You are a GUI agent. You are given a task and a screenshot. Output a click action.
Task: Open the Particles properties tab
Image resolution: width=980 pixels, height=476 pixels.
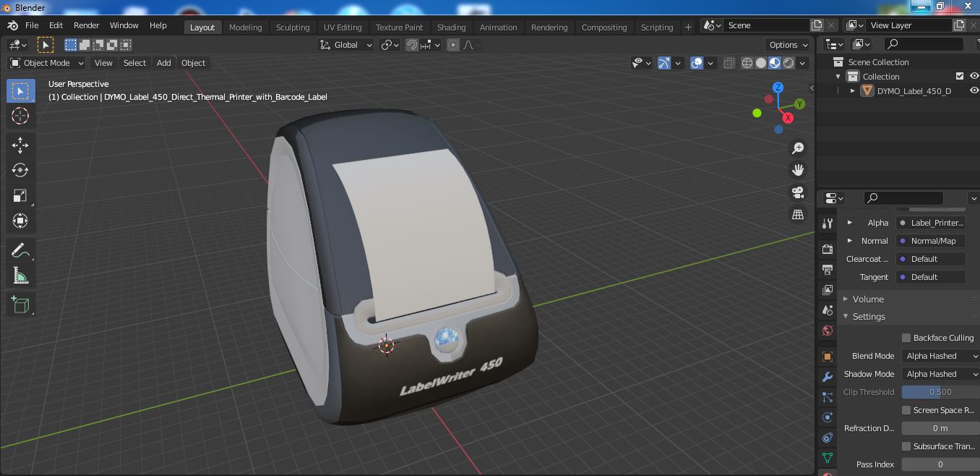(828, 397)
